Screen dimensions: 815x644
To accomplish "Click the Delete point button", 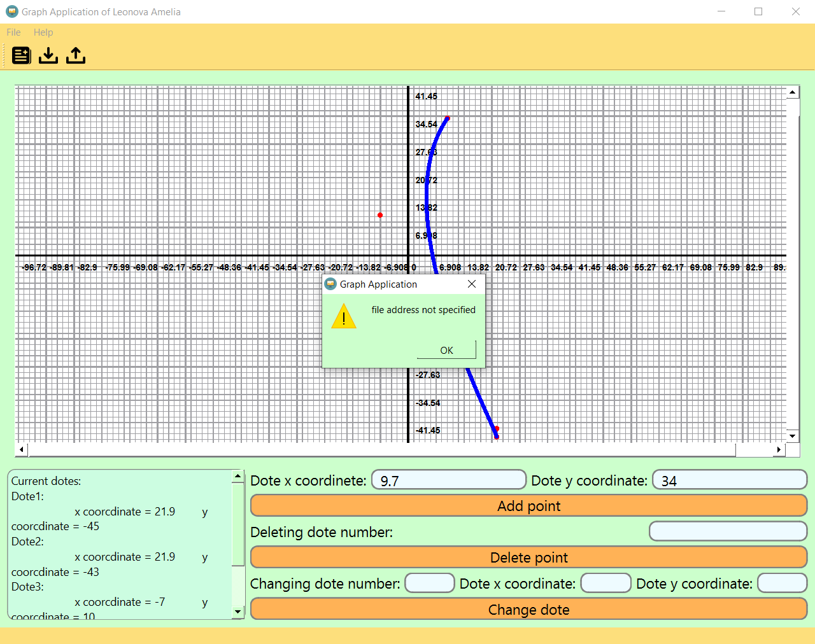I will (x=528, y=557).
